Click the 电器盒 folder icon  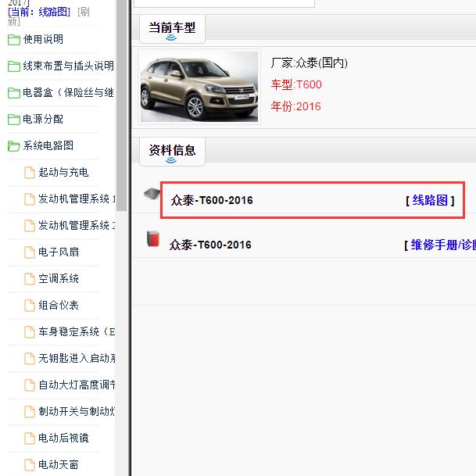point(14,93)
